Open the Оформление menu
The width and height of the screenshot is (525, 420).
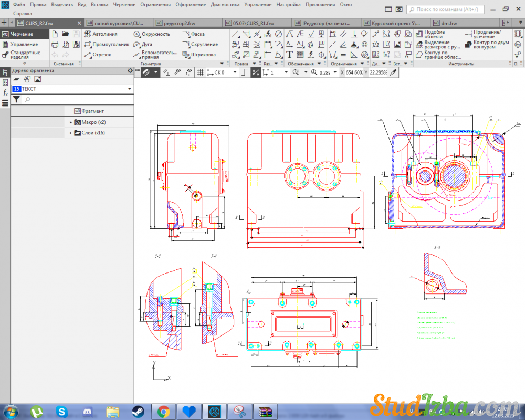(x=191, y=4)
